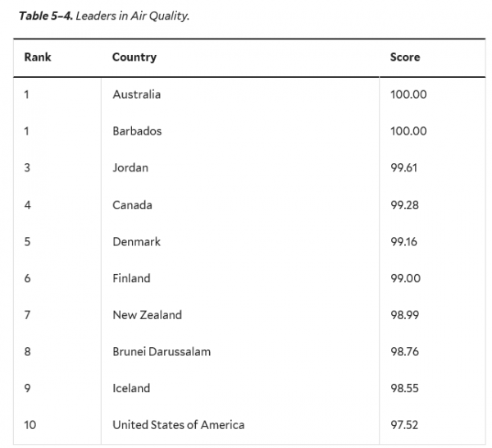Click the New Zealand country cell
Image resolution: width=492 pixels, height=448 pixels.
tap(147, 315)
